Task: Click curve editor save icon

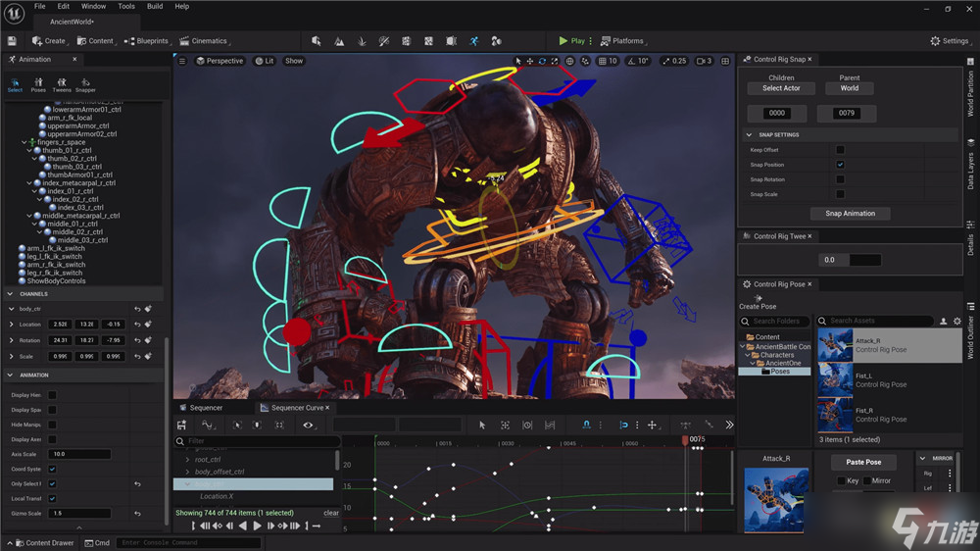Action: click(x=182, y=425)
